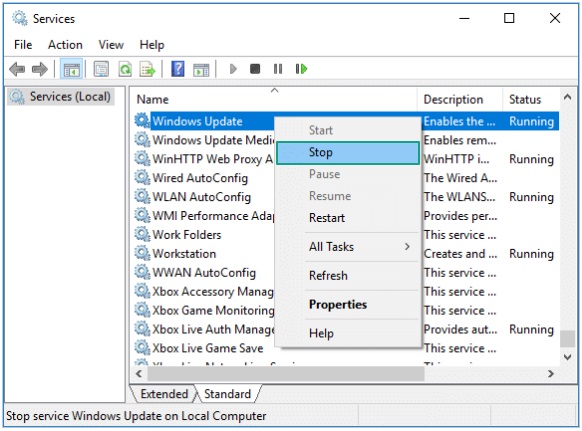Click the Export List toolbar icon
582x431 pixels.
(x=147, y=69)
